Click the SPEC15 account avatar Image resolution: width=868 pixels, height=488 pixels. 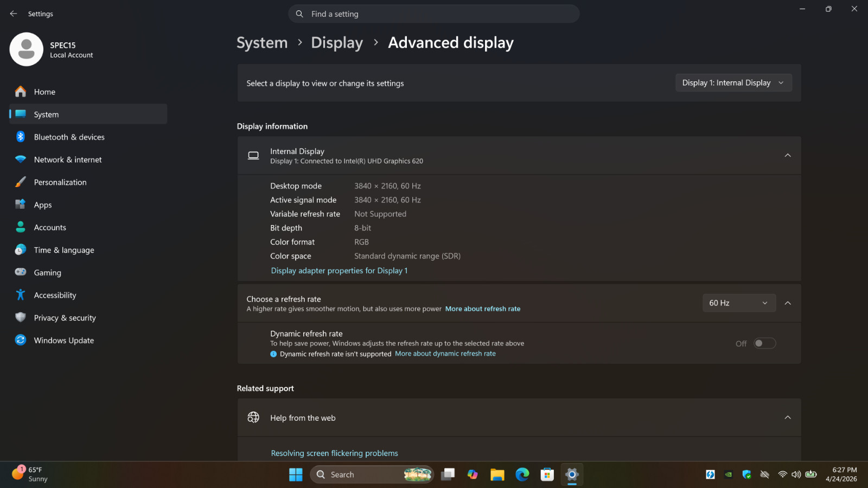click(x=26, y=49)
